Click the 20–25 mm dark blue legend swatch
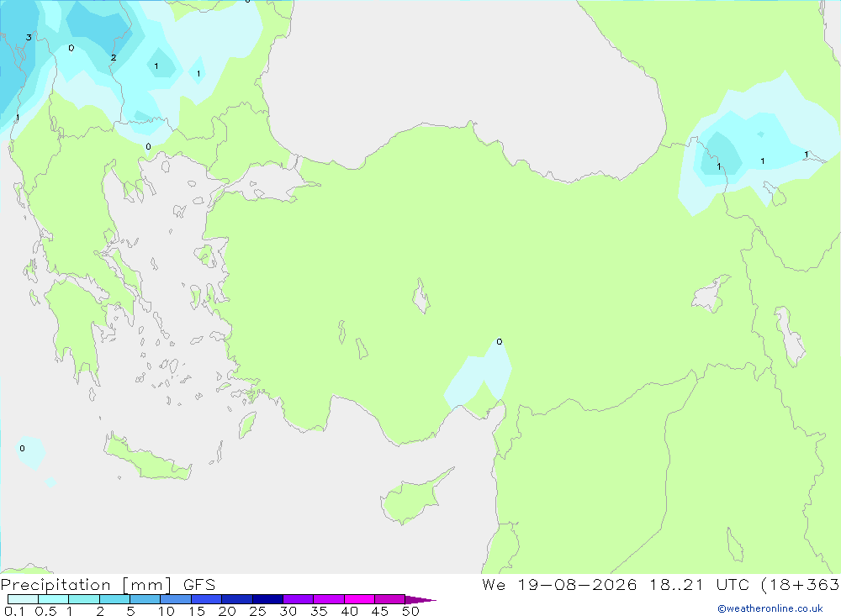 tap(236, 599)
